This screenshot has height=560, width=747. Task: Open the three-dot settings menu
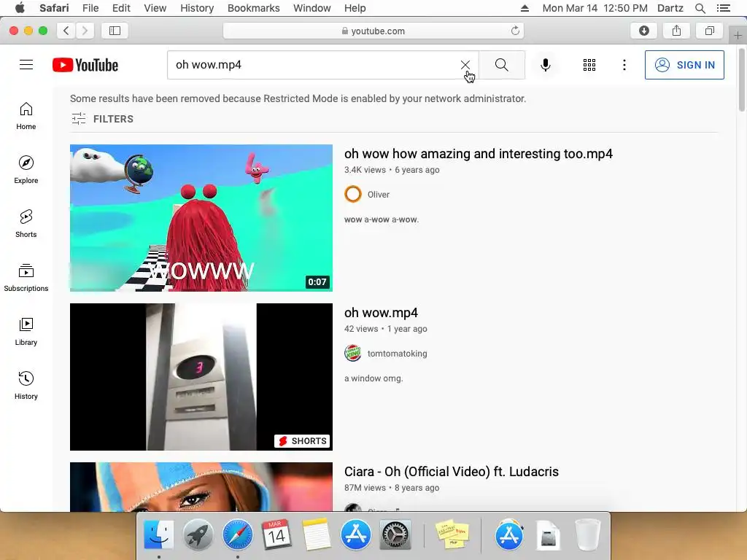pos(624,65)
